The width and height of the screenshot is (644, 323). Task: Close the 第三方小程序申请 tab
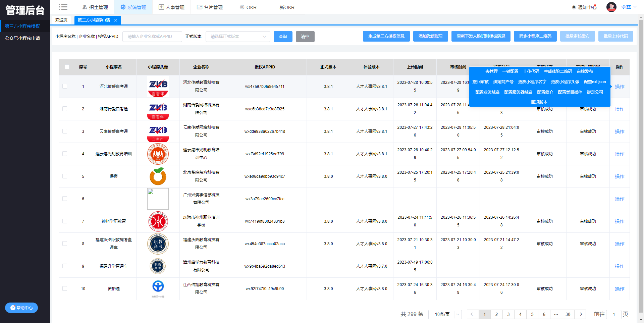(116, 20)
